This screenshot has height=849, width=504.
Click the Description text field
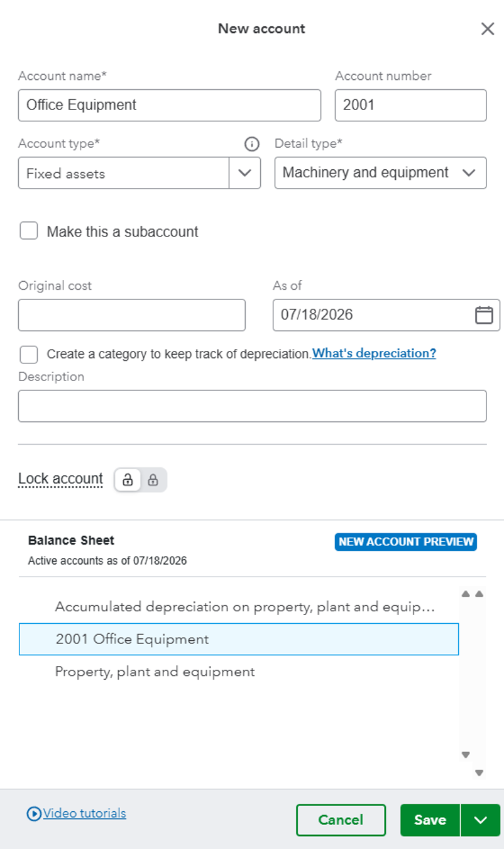[x=252, y=406]
